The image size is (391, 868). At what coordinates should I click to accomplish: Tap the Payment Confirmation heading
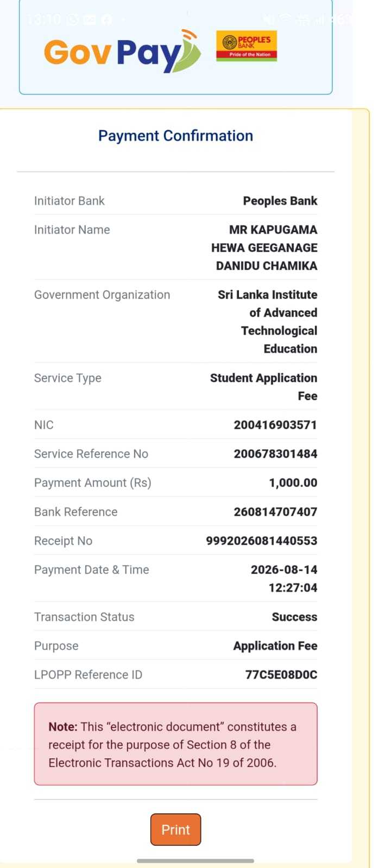tap(175, 136)
